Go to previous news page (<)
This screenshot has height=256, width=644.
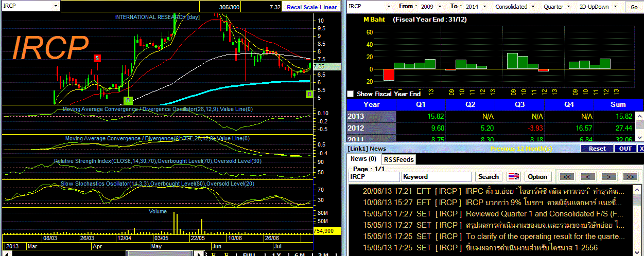[x=588, y=177]
